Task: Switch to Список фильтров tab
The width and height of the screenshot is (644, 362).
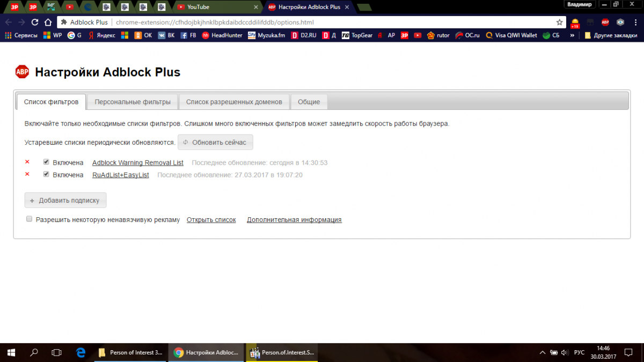Action: coord(51,101)
